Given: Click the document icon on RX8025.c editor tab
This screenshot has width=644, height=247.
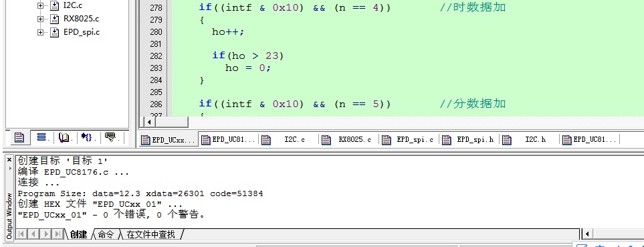Looking at the screenshot, I should coord(326,140).
